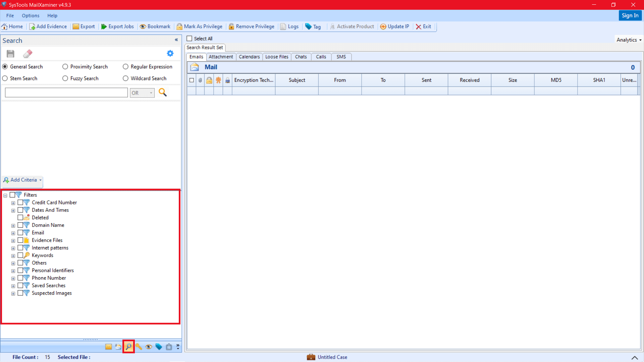Click the Analytics button at top right

(628, 39)
